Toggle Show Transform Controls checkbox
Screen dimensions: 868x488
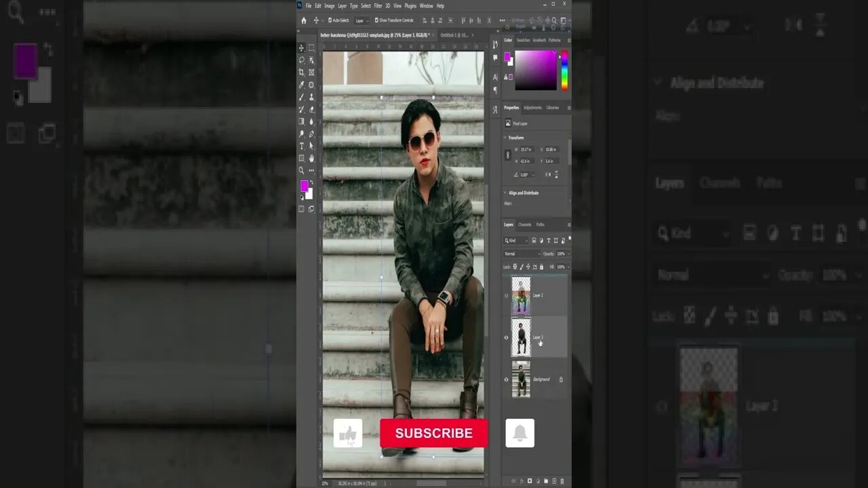(377, 20)
